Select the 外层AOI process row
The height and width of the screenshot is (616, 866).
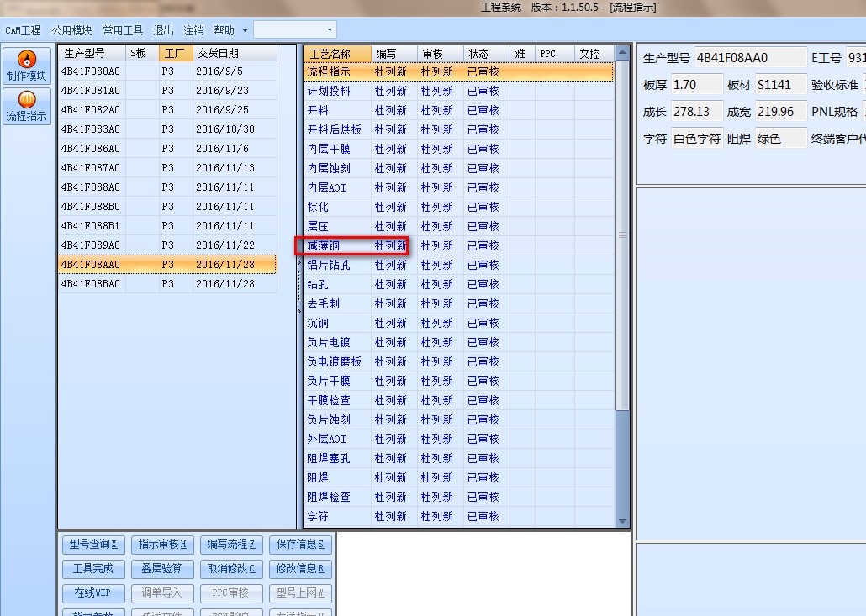[x=459, y=439]
